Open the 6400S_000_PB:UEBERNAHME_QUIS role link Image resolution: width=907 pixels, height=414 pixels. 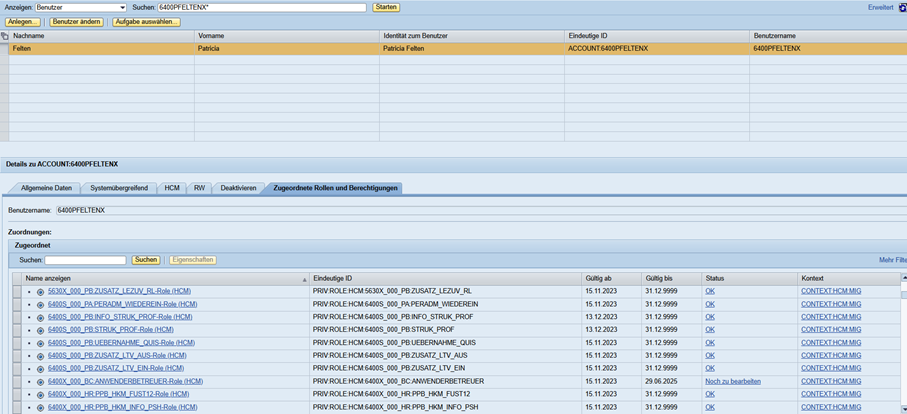point(118,343)
